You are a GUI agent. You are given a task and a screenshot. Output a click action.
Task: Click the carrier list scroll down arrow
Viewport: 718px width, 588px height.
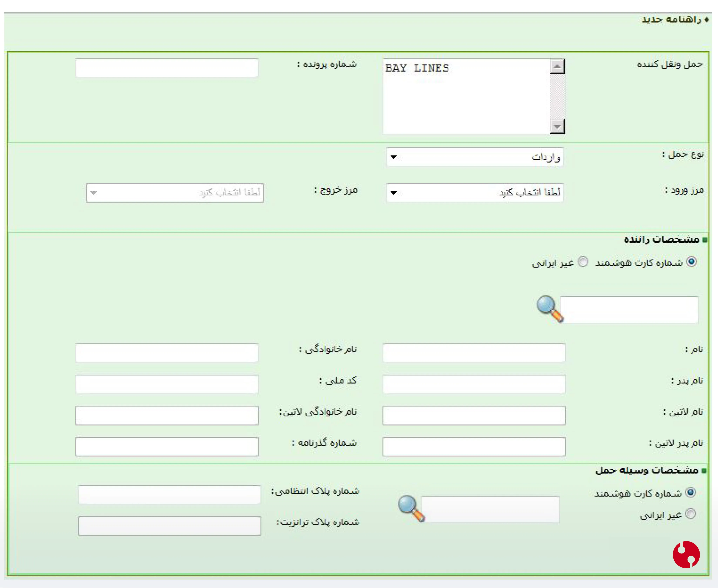click(557, 126)
